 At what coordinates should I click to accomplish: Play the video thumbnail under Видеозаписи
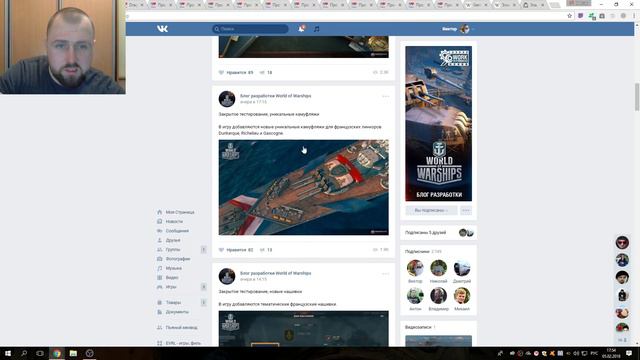click(x=438, y=341)
